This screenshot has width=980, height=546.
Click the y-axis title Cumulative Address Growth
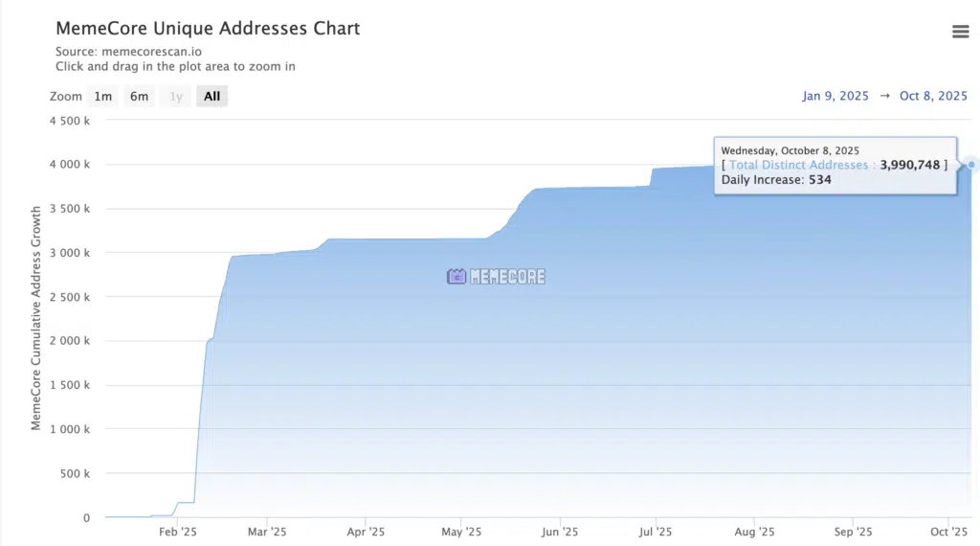tap(36, 317)
